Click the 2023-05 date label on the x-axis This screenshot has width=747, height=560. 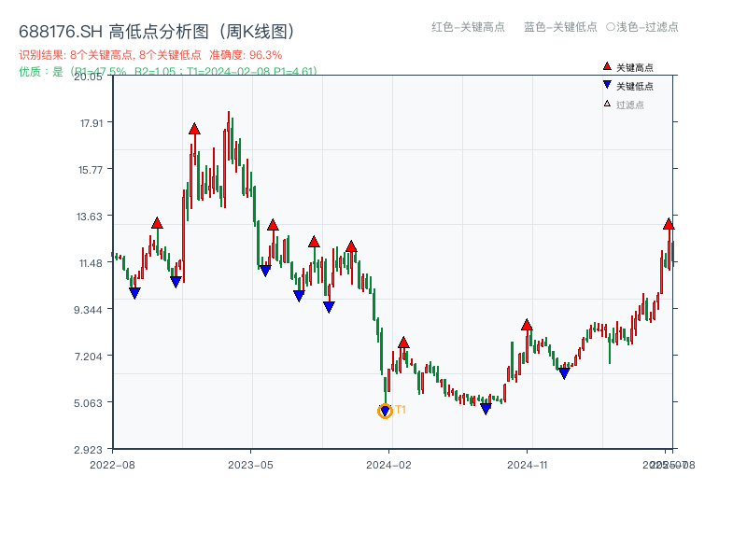coord(250,464)
